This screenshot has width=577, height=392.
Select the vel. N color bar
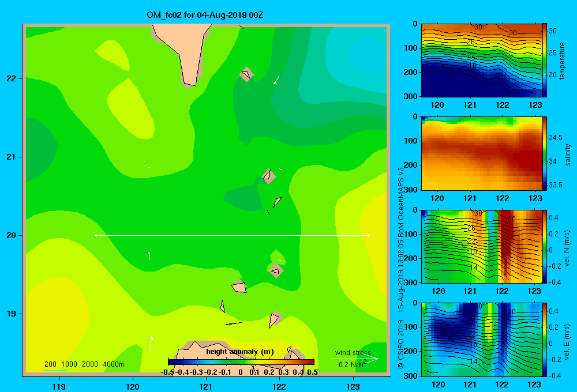pos(545,246)
